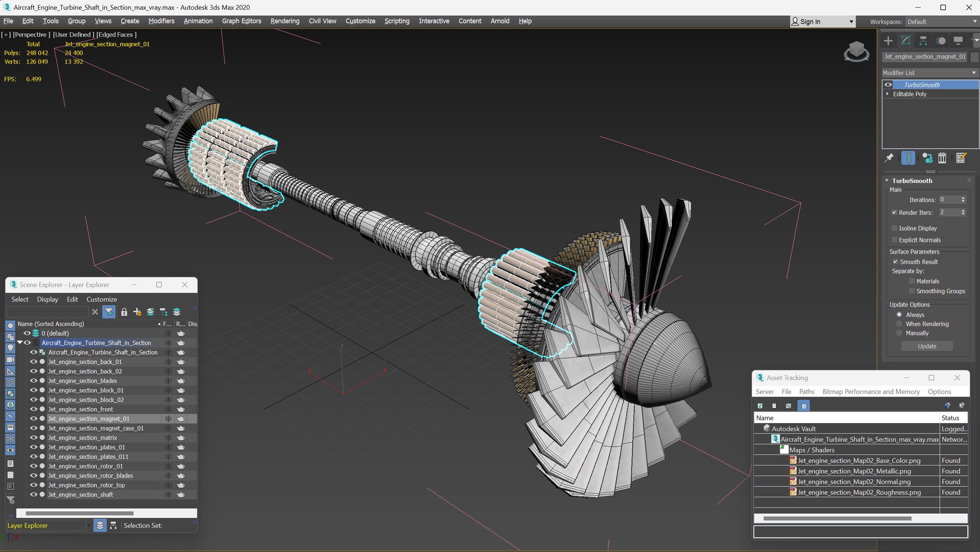Hide the Jet_engine_section_blades object
The height and width of the screenshot is (552, 980).
(x=33, y=381)
